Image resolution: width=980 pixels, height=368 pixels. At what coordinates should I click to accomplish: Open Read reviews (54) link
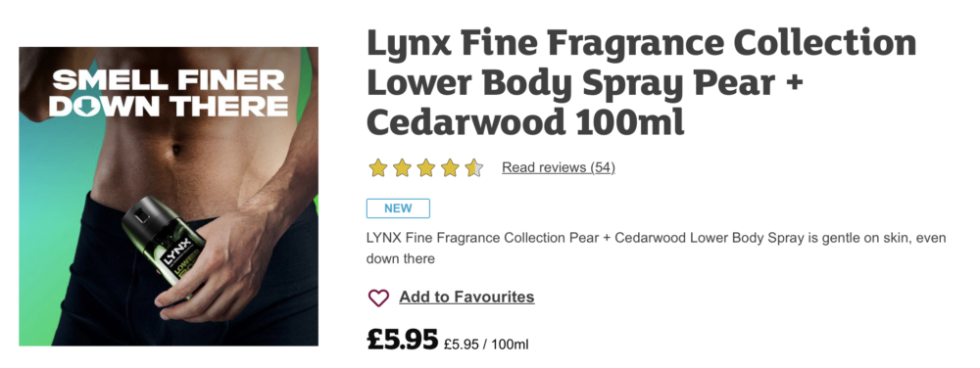[559, 167]
